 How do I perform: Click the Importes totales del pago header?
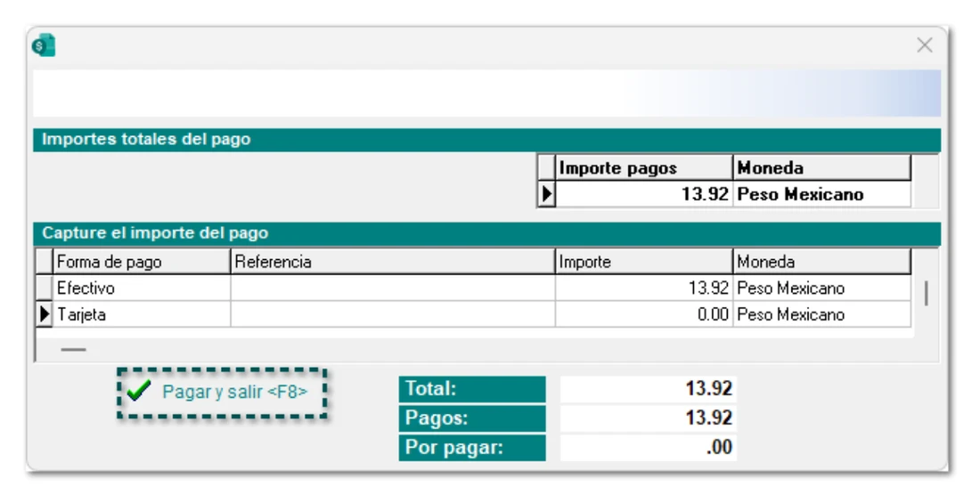pyautogui.click(x=486, y=140)
